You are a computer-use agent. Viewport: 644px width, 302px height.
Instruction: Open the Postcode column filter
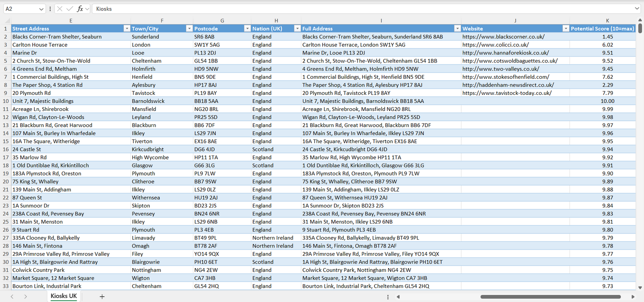pos(247,28)
